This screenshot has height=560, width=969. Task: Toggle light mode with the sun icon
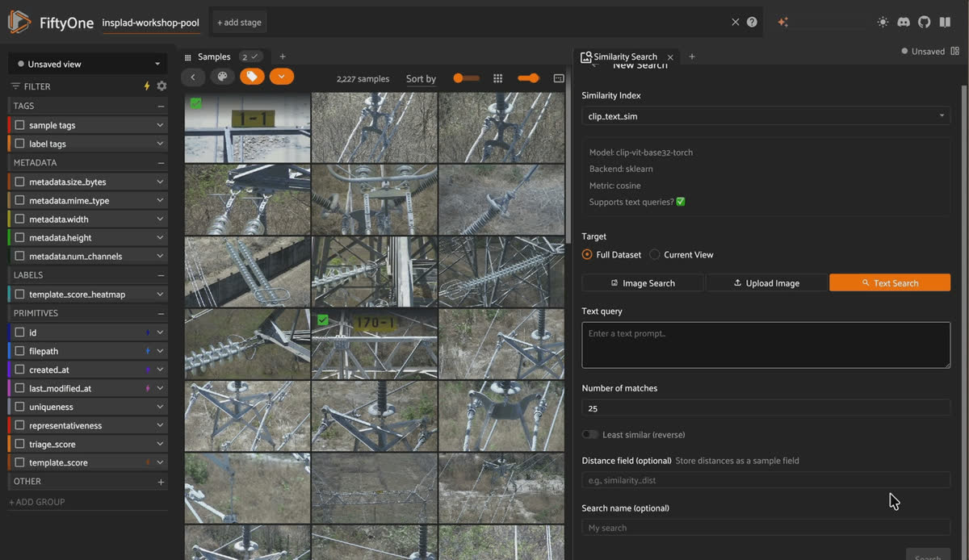coord(883,22)
